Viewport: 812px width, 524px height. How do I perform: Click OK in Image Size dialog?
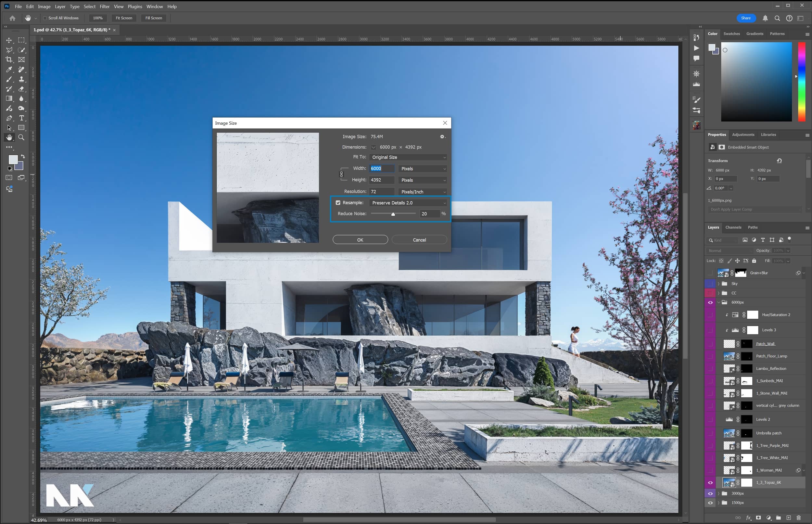tap(360, 240)
